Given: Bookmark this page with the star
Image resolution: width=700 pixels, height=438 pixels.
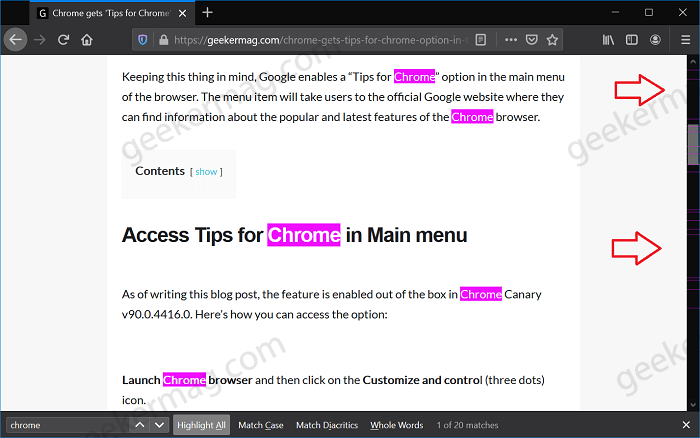Looking at the screenshot, I should click(x=552, y=40).
